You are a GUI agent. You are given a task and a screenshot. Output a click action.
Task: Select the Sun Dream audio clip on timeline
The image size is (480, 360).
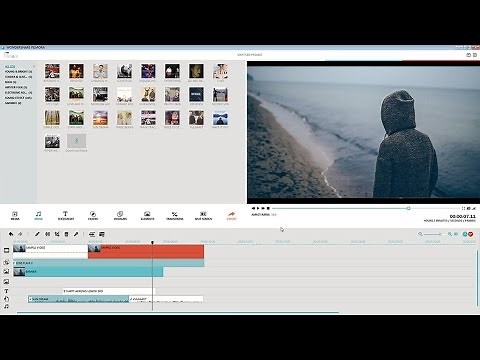click(78, 299)
